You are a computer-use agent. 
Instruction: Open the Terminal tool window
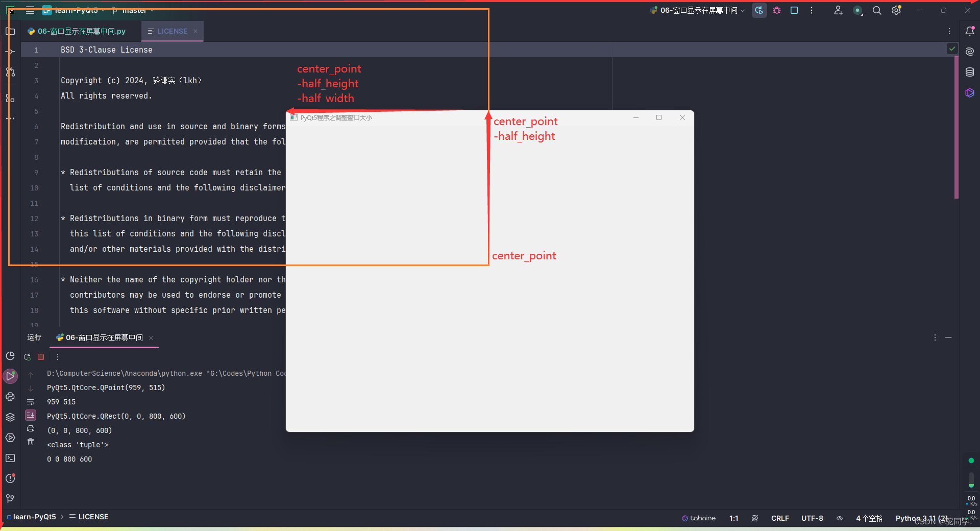[x=10, y=458]
